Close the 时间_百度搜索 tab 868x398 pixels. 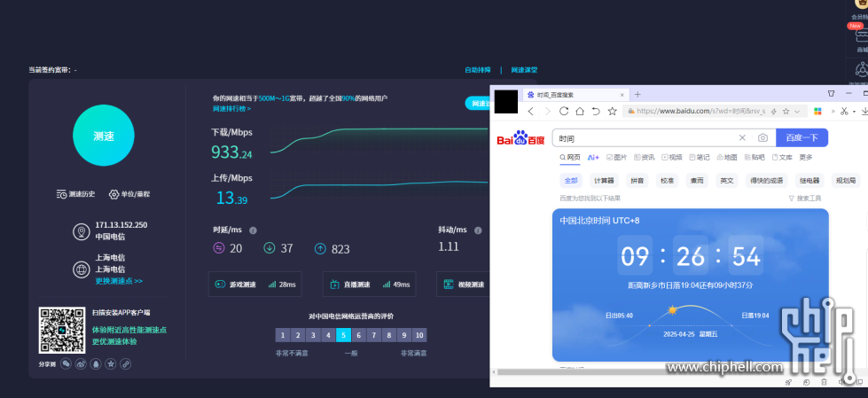coord(622,95)
